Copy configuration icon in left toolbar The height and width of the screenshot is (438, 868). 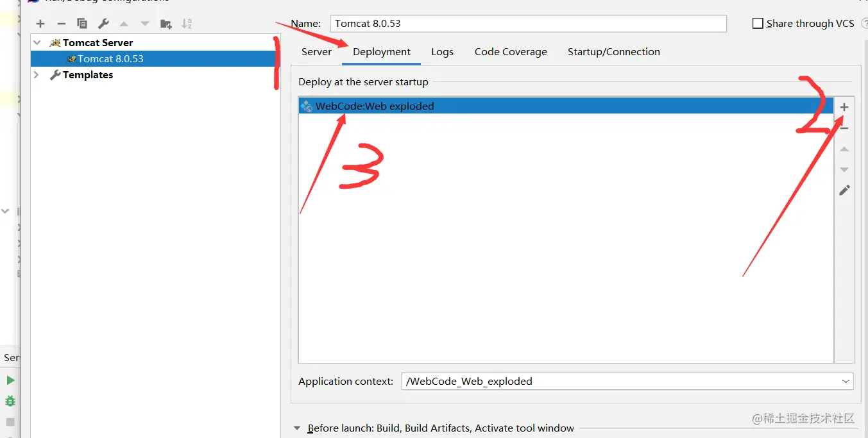click(82, 24)
